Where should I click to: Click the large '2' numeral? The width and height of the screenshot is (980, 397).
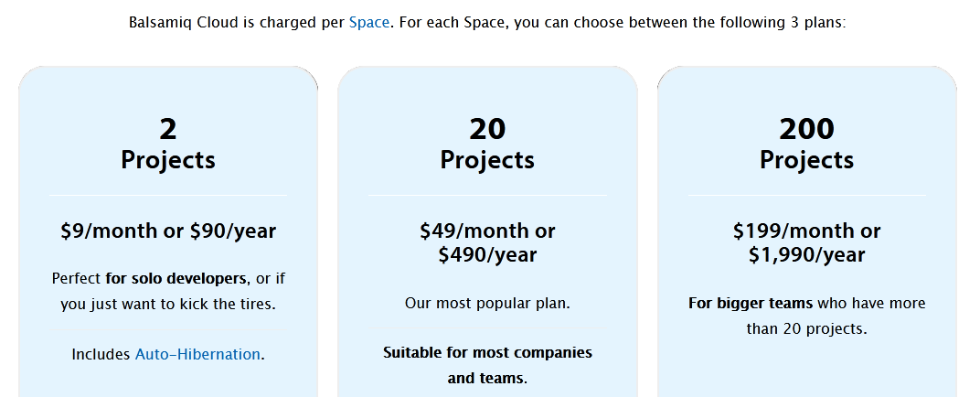(x=168, y=129)
